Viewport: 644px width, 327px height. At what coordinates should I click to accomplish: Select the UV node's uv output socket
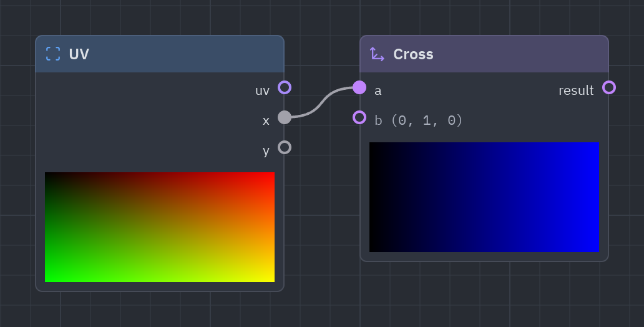click(x=285, y=87)
